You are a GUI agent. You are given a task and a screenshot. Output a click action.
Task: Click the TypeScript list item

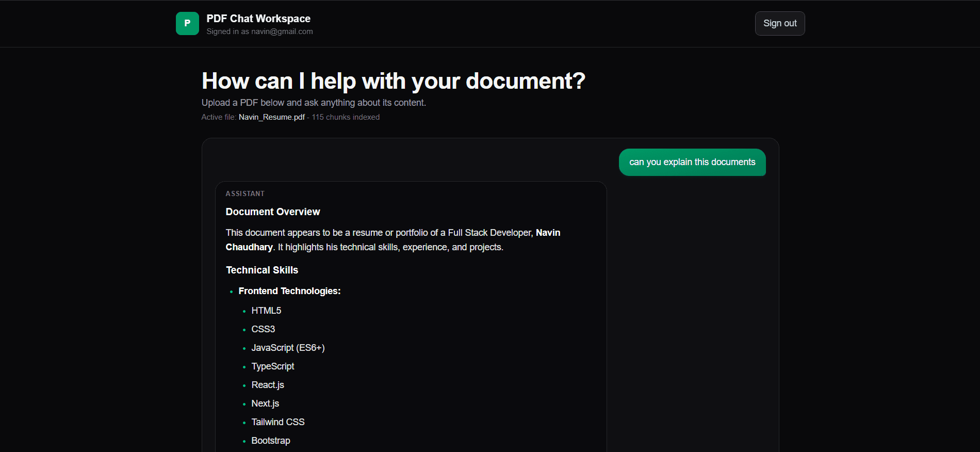273,366
